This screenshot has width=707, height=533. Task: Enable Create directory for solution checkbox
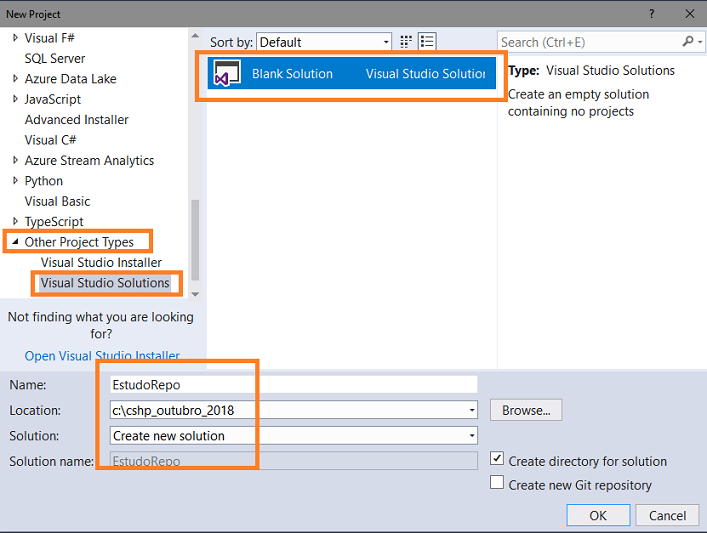coord(497,459)
